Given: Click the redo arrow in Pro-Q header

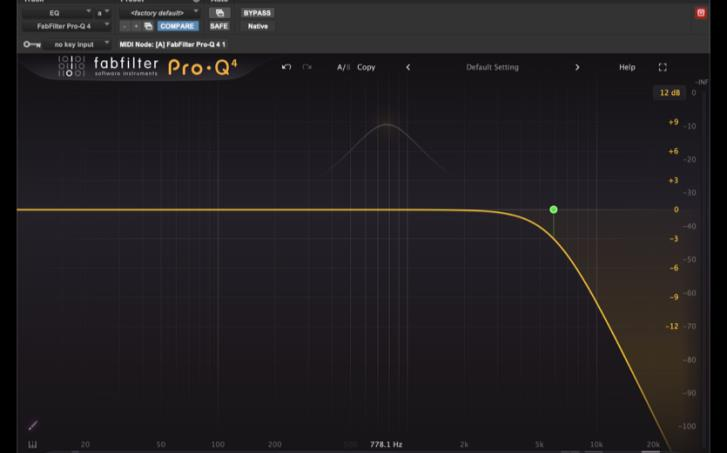Looking at the screenshot, I should 307,67.
